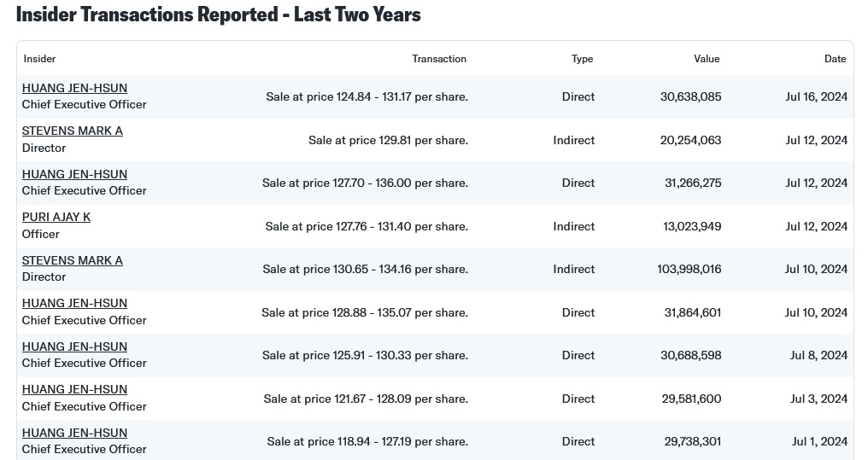
Task: Select HUANG JEN-HSUN link dated Jul 8, 2024
Action: [74, 346]
